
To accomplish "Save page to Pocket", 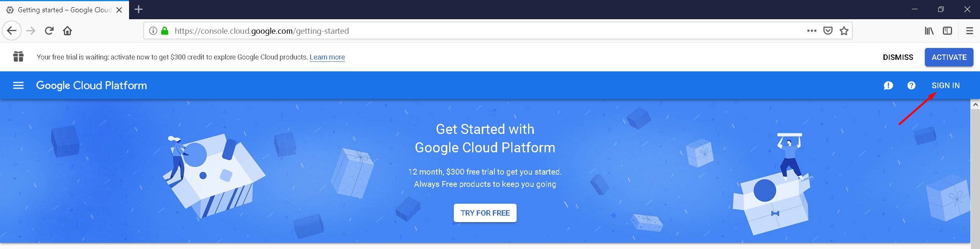I will [828, 31].
